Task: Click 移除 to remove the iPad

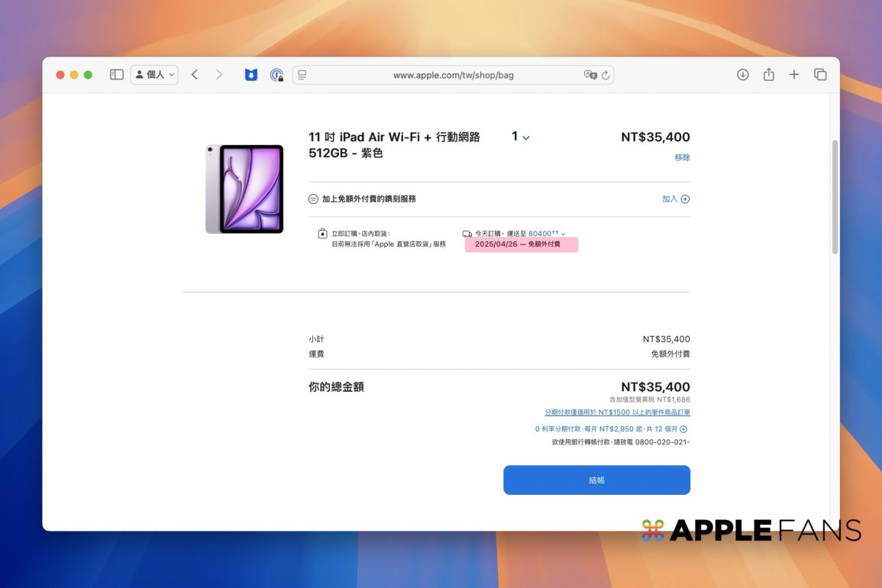Action: [682, 157]
